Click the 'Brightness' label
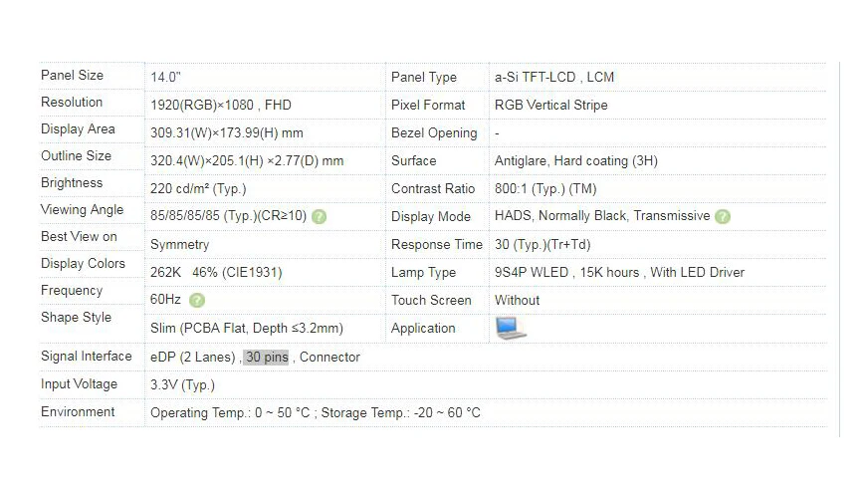 point(72,183)
